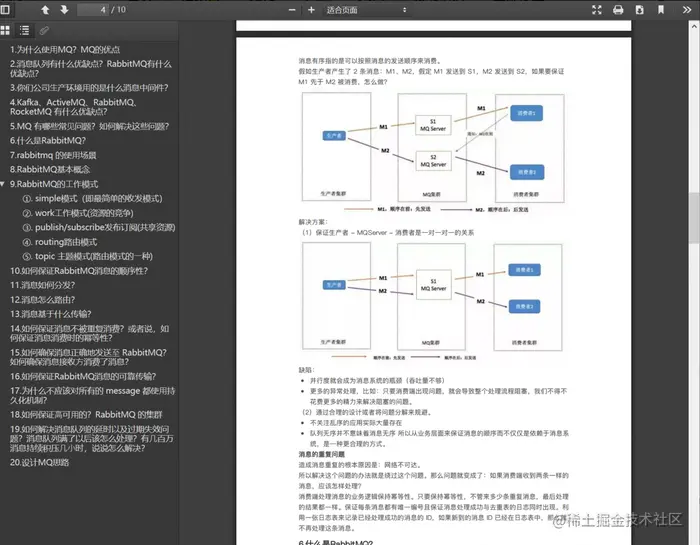Image resolution: width=700 pixels, height=545 pixels.
Task: Show document outline view in sidebar
Action: tap(25, 30)
